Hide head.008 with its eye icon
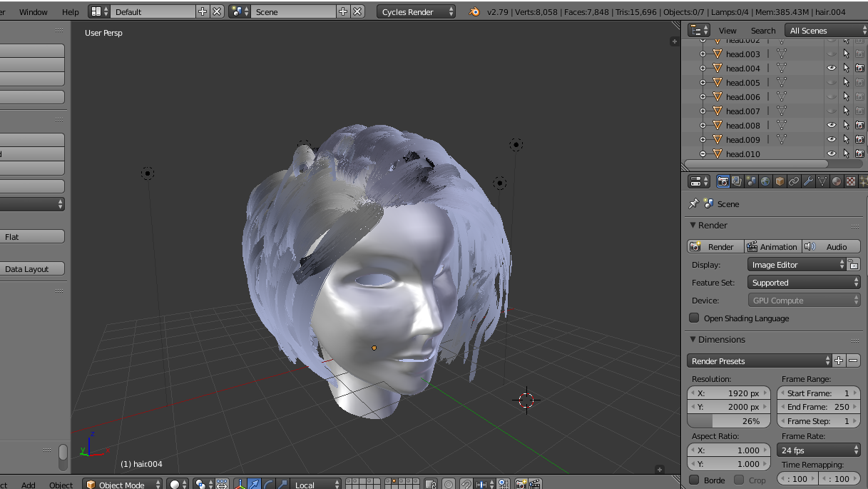The width and height of the screenshot is (868, 489). (832, 126)
